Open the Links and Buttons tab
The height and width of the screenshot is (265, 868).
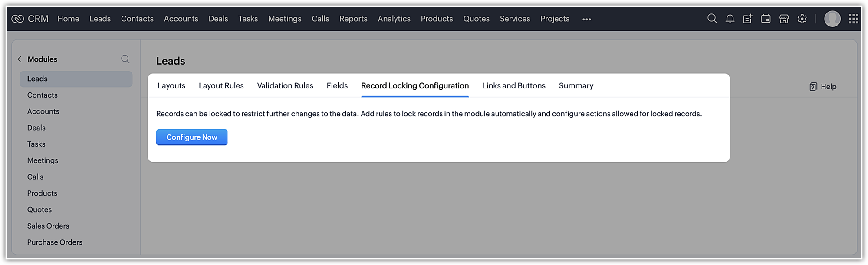point(513,86)
